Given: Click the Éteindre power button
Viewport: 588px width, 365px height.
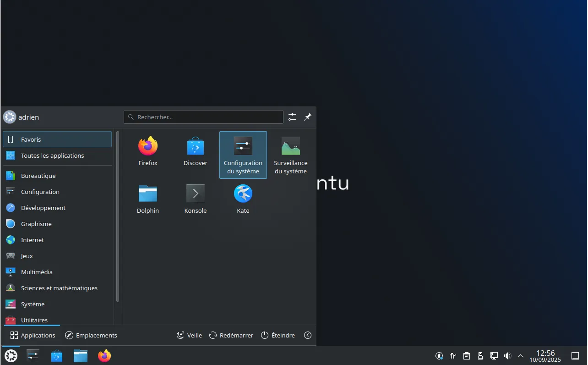Looking at the screenshot, I should (278, 335).
